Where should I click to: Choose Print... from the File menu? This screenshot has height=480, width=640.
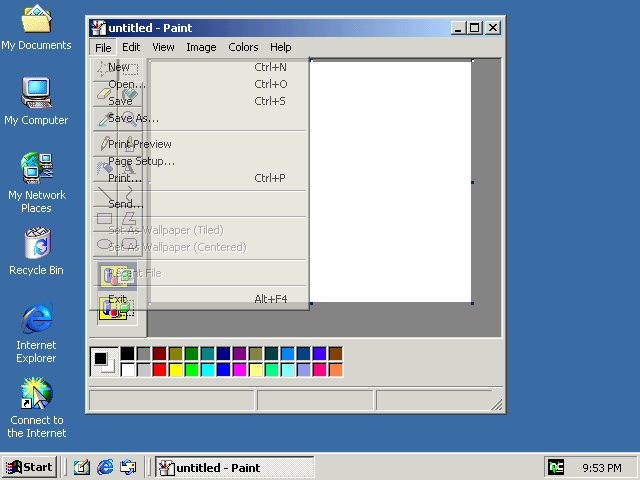[x=199, y=178]
